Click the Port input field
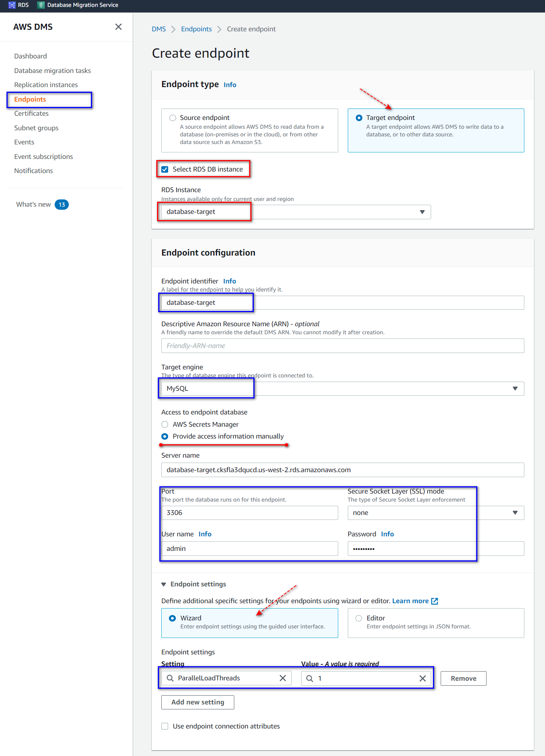This screenshot has height=756, width=545. [250, 513]
